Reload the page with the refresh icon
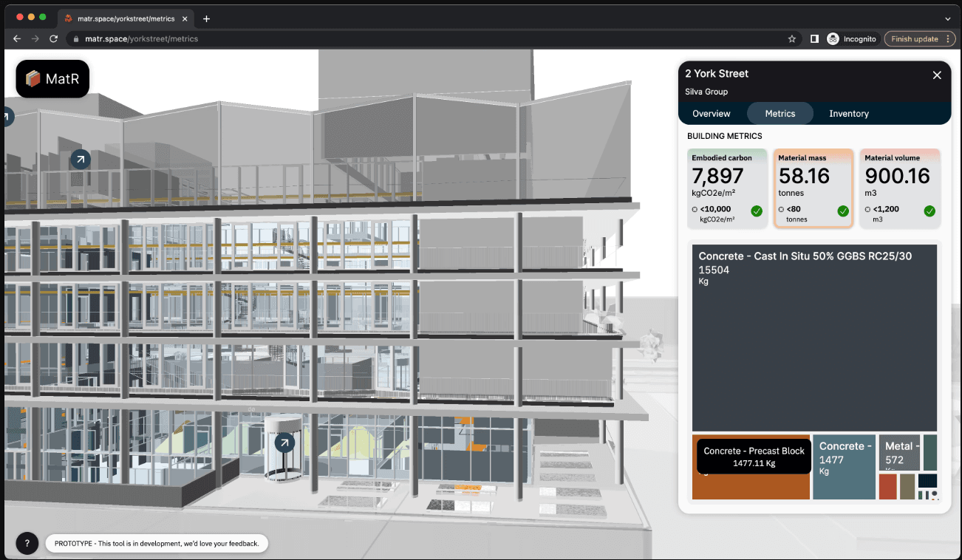The height and width of the screenshot is (560, 962). point(53,38)
